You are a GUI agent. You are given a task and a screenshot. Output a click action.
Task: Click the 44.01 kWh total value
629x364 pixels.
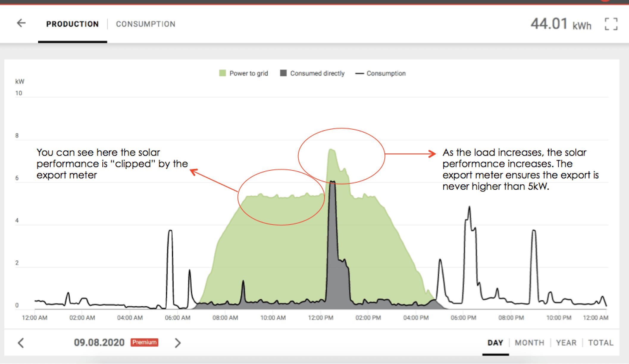click(x=561, y=24)
